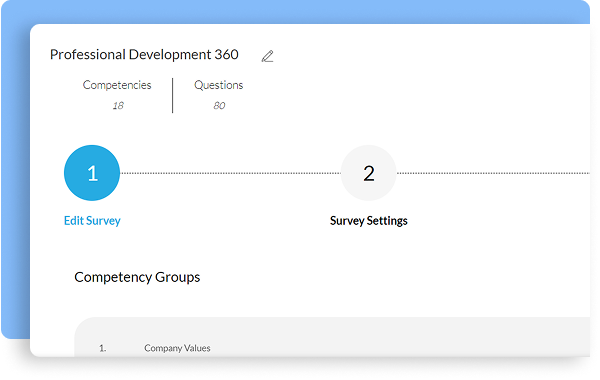
Task: Switch to Survey Settings step label
Action: pyautogui.click(x=368, y=221)
